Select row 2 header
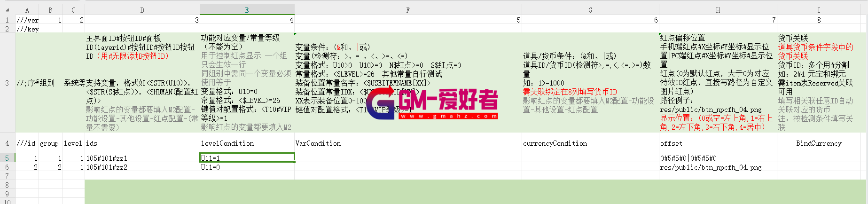 [x=7, y=29]
